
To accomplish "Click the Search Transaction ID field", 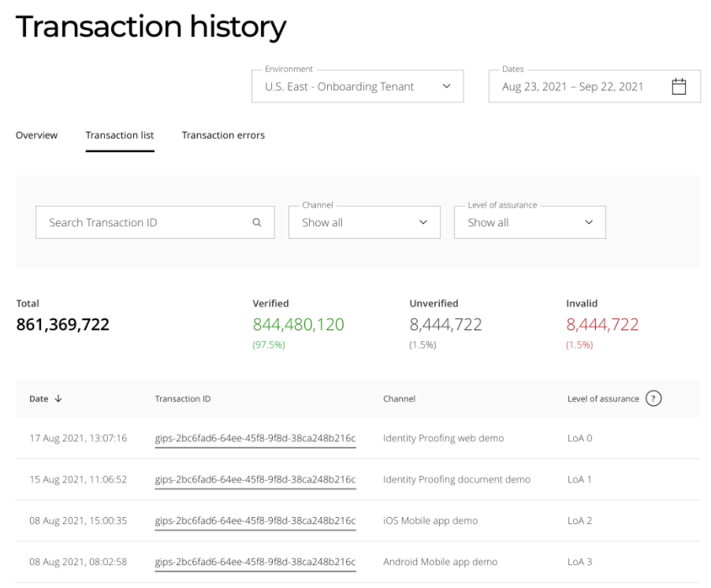I will coord(146,223).
